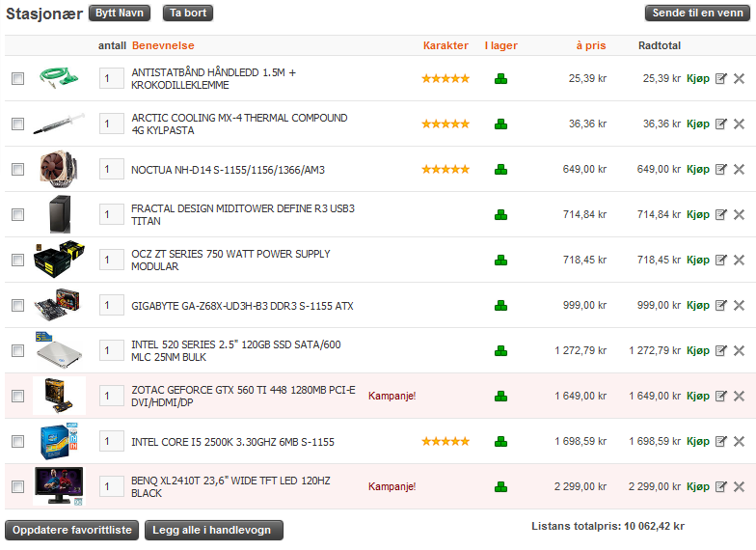756x550 pixels.
Task: Tick checkbox for Arctic Cooling MX-4 row
Action: click(17, 124)
